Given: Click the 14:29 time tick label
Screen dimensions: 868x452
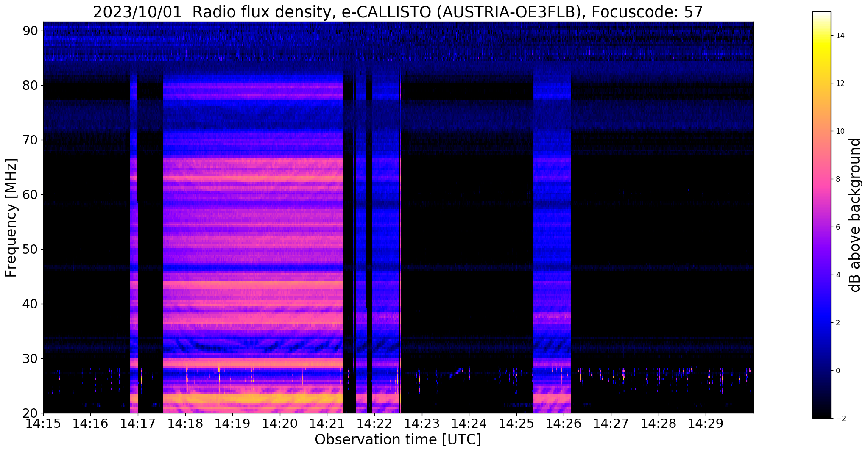Looking at the screenshot, I should pos(706,423).
